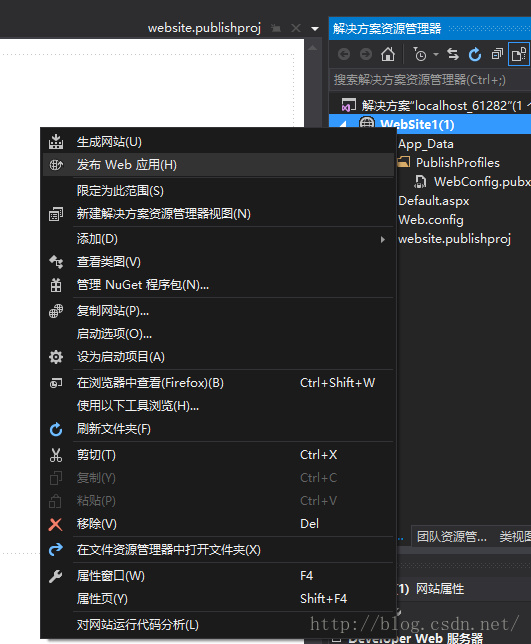Pin the website.publishproj tab
531x644 pixels.
pyautogui.click(x=276, y=28)
